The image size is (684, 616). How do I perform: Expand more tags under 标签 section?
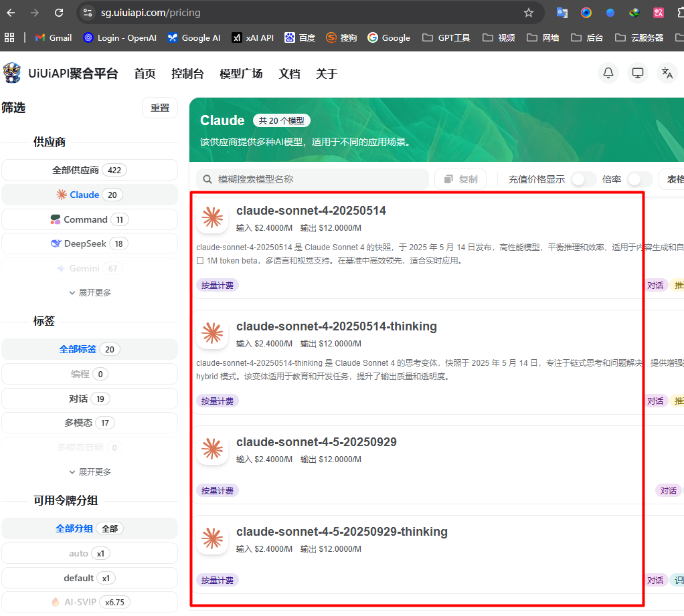(x=90, y=472)
